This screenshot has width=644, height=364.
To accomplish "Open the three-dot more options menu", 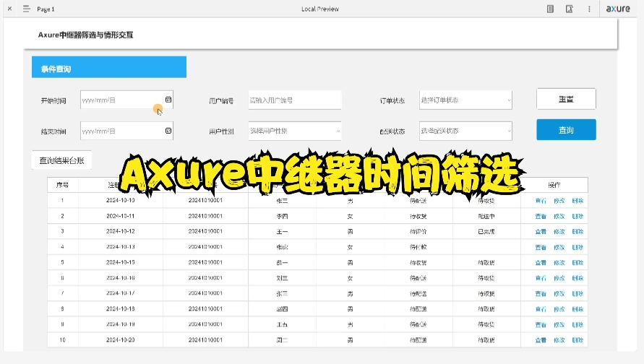I will [x=589, y=9].
